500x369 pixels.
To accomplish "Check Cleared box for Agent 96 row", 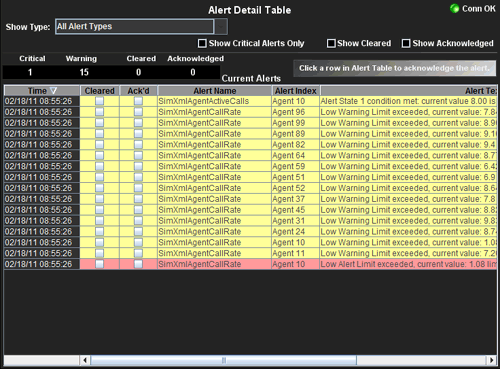I will [x=99, y=112].
